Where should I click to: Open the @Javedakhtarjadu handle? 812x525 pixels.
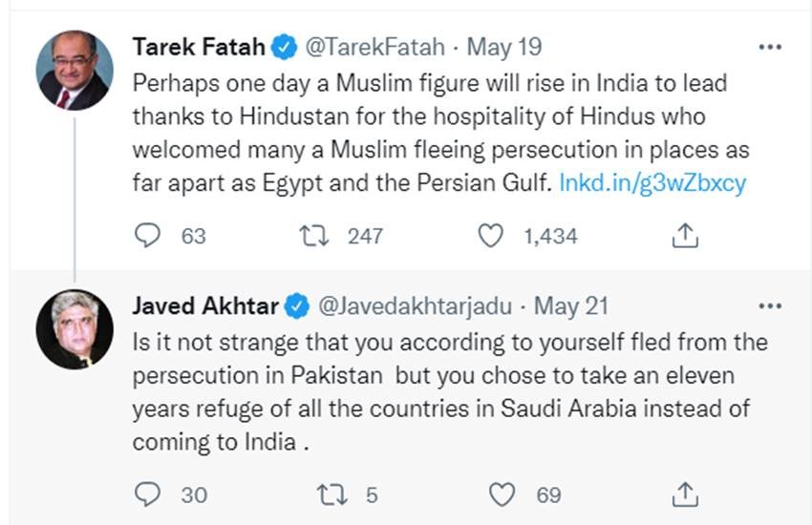click(x=415, y=306)
